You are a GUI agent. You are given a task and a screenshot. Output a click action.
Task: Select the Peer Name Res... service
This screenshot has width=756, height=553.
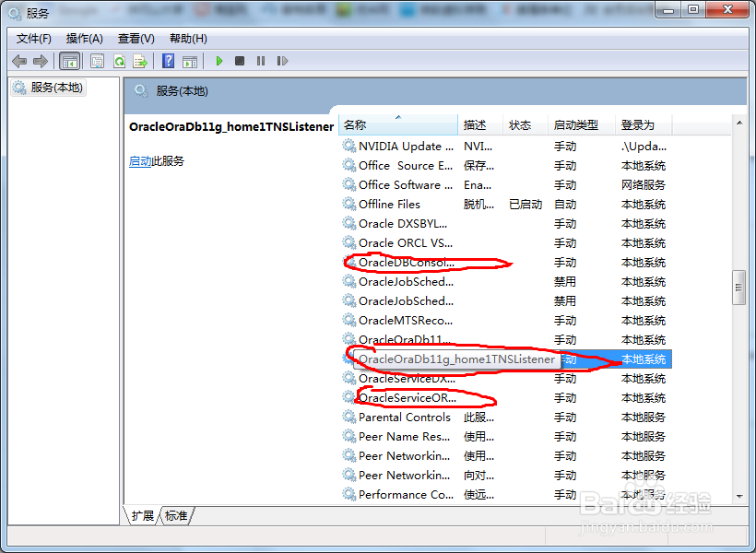click(506, 436)
